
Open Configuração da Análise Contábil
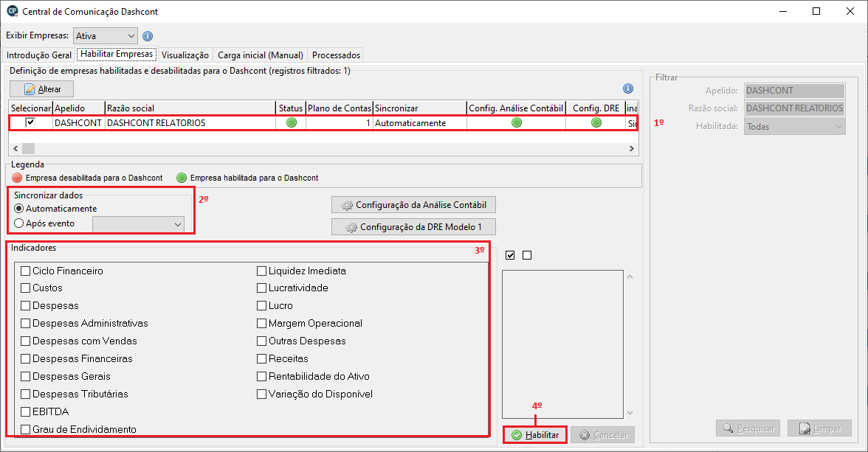pyautogui.click(x=413, y=205)
